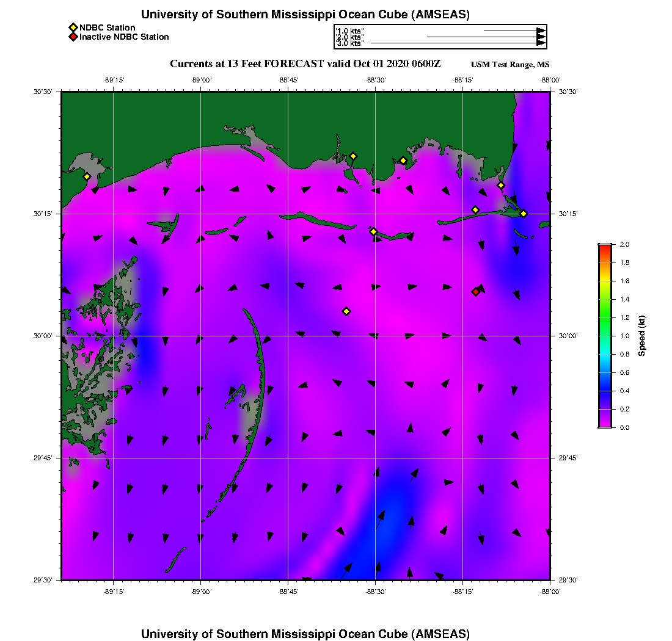
Task: Click the 'USM Test Range, MS' label
Action: point(510,65)
